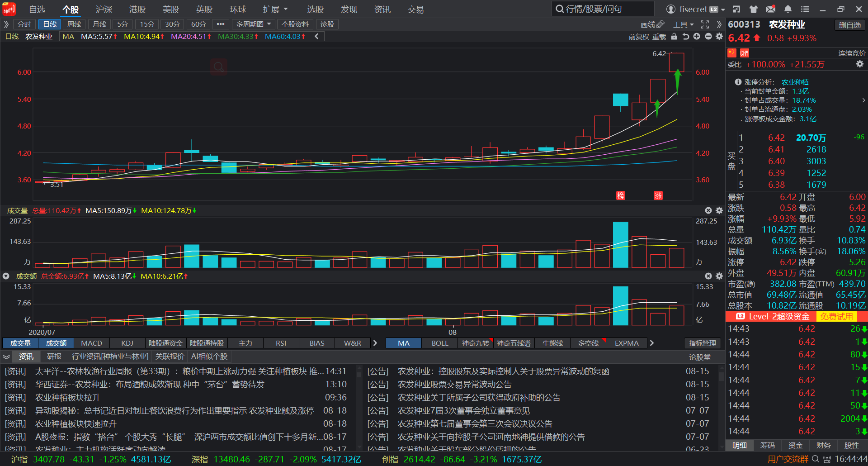Image resolution: width=868 pixels, height=466 pixels.
Task: Open the 多周期图 dropdown
Action: coord(254,24)
